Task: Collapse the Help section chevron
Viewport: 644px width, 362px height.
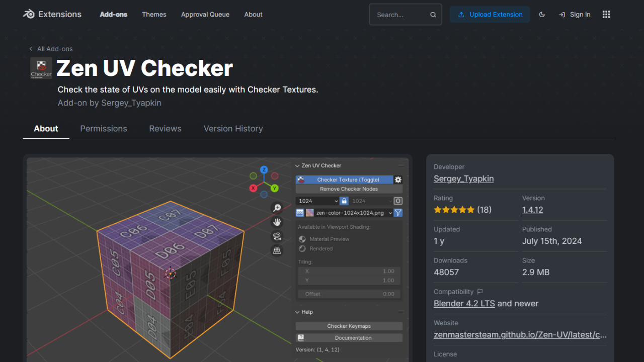Action: click(x=297, y=312)
